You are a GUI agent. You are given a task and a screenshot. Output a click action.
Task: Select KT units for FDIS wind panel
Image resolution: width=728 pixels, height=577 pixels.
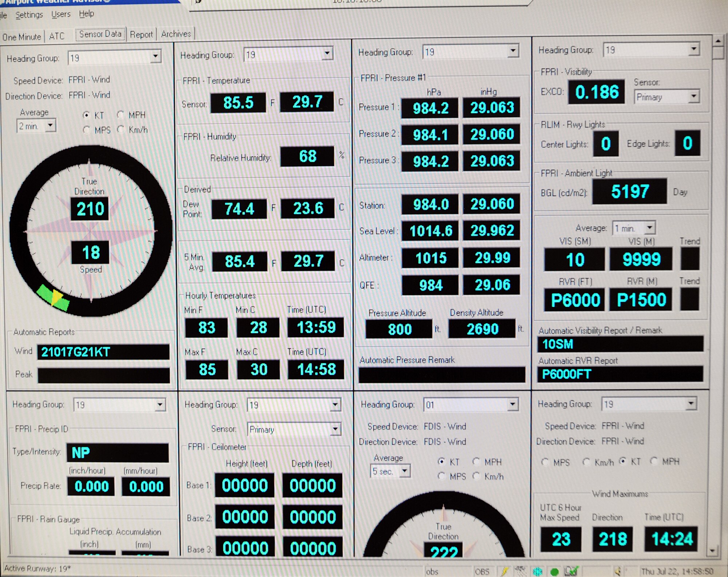pos(441,462)
